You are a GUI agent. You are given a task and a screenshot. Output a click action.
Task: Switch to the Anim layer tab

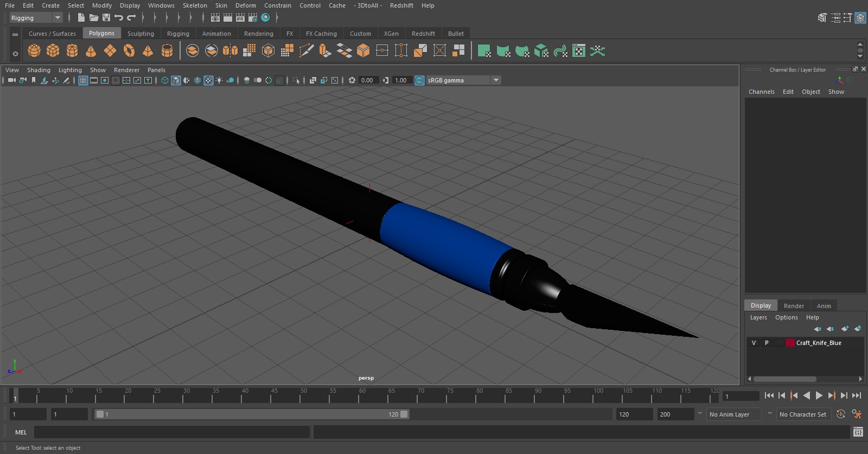[824, 306]
